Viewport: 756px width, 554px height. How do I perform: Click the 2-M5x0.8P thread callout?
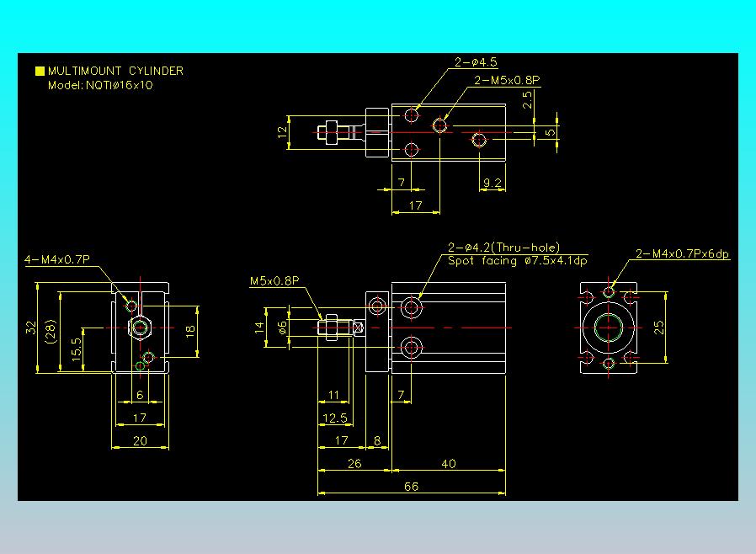tap(507, 81)
